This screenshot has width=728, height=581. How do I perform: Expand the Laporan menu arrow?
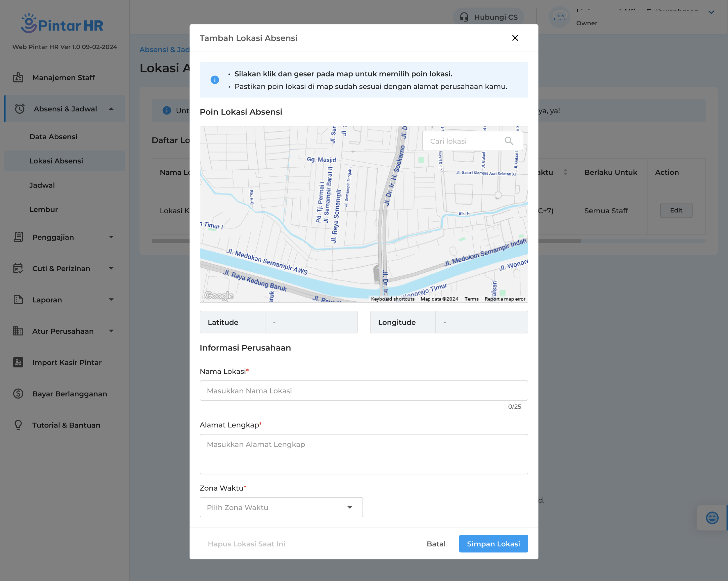coord(111,299)
